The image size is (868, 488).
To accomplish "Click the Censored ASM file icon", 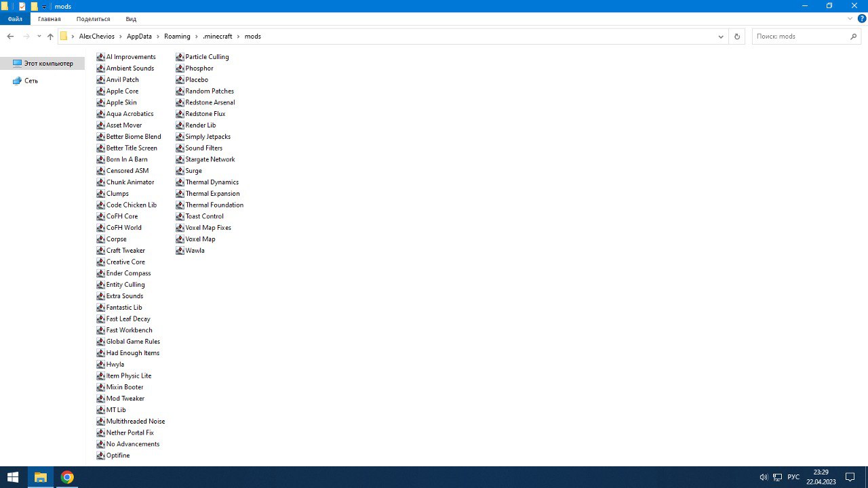I will (x=100, y=171).
